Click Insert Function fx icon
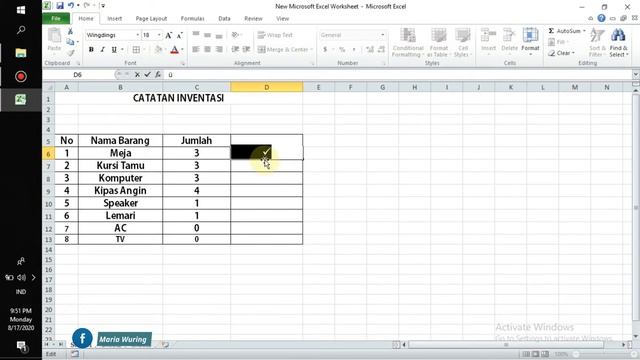This screenshot has height=360, width=640. tap(158, 75)
